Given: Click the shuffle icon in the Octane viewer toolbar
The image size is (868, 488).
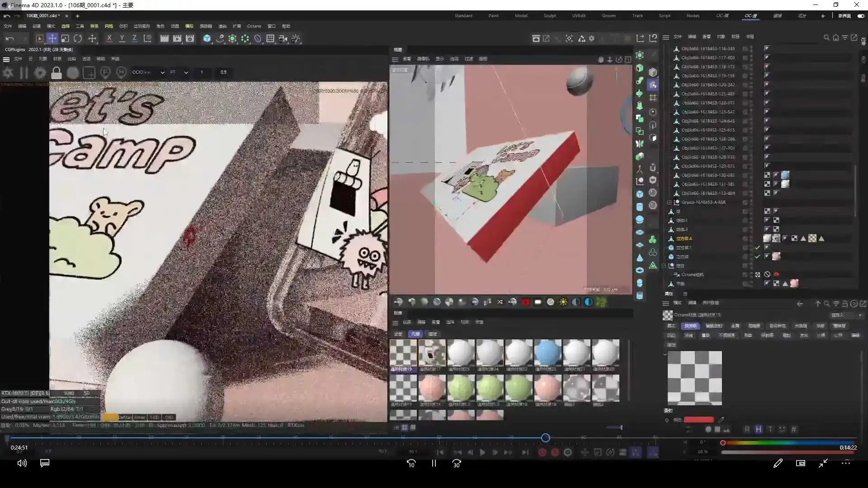Looking at the screenshot, I should pyautogui.click(x=500, y=302).
